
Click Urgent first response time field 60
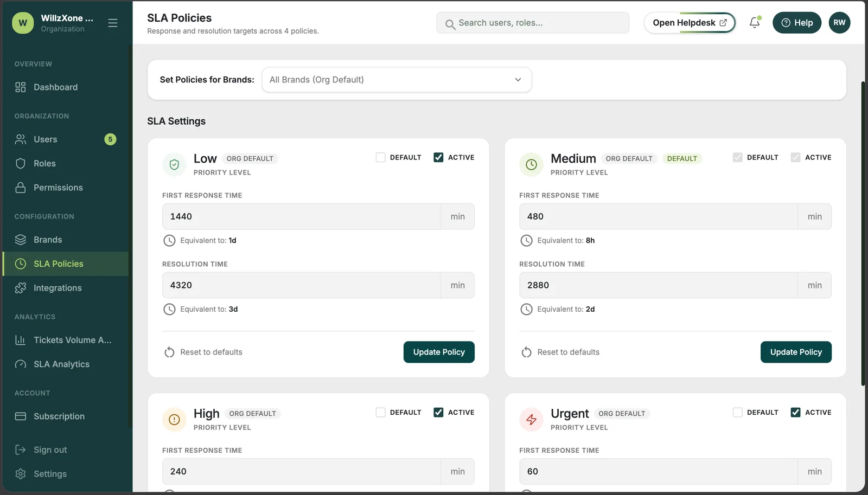click(658, 472)
